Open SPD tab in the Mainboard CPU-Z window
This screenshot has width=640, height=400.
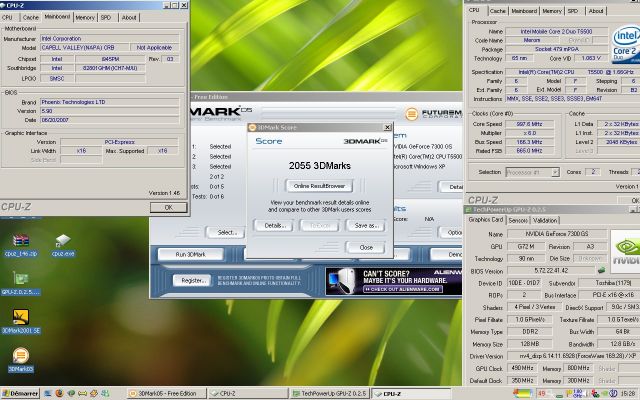106,18
